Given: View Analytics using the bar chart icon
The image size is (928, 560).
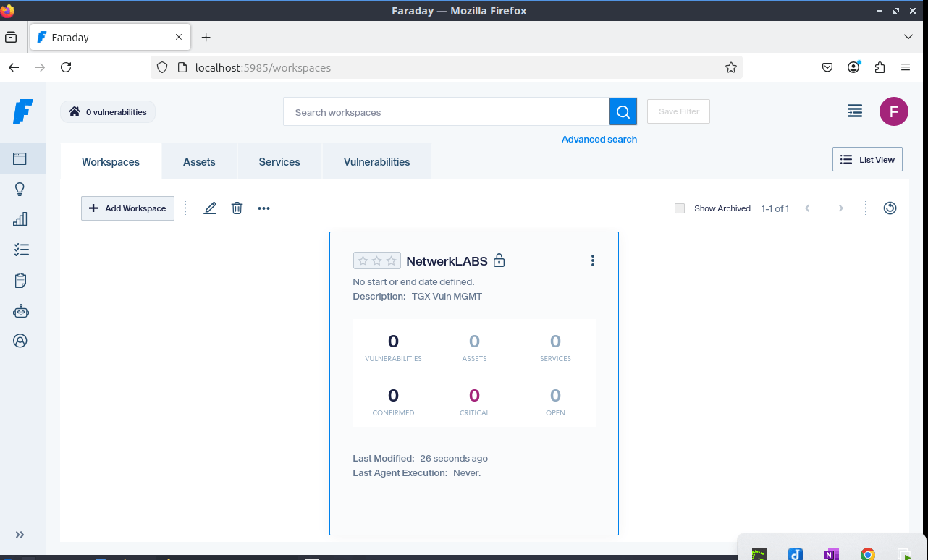Looking at the screenshot, I should (x=21, y=219).
